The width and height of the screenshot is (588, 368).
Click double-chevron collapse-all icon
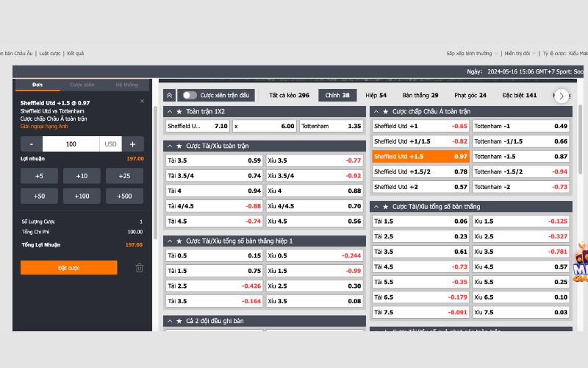[x=169, y=96]
